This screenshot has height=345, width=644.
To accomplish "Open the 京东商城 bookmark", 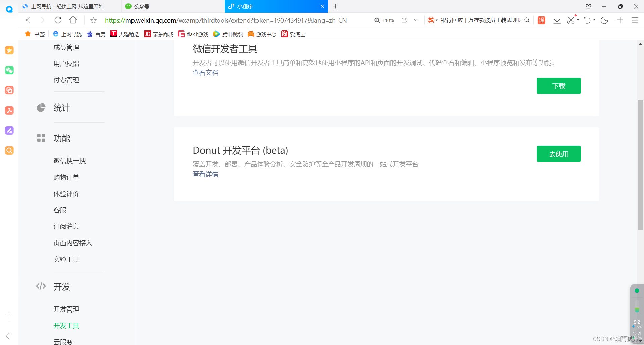I will coord(159,34).
